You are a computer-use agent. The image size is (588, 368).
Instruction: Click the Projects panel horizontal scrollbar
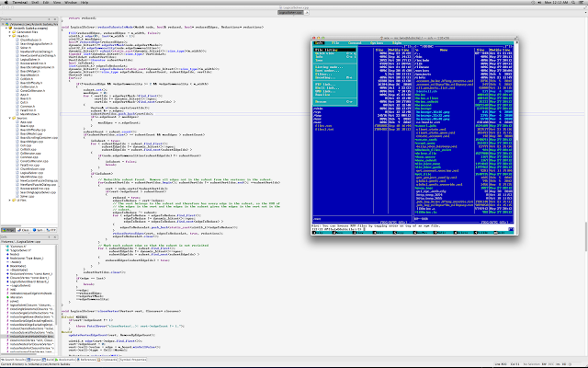point(11,225)
